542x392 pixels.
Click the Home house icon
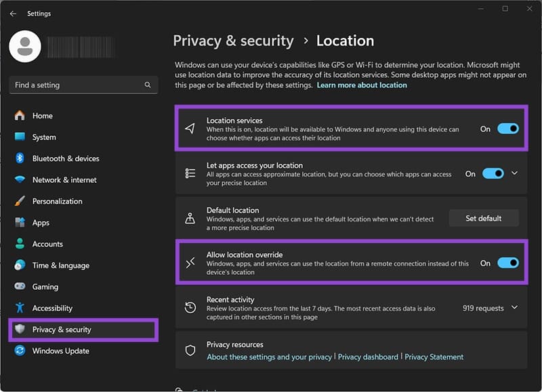20,115
